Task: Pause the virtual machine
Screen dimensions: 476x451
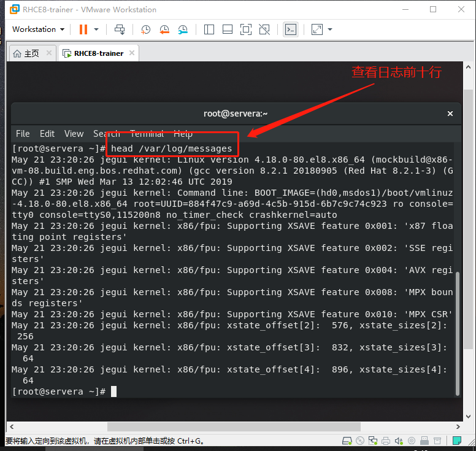Action: tap(83, 29)
